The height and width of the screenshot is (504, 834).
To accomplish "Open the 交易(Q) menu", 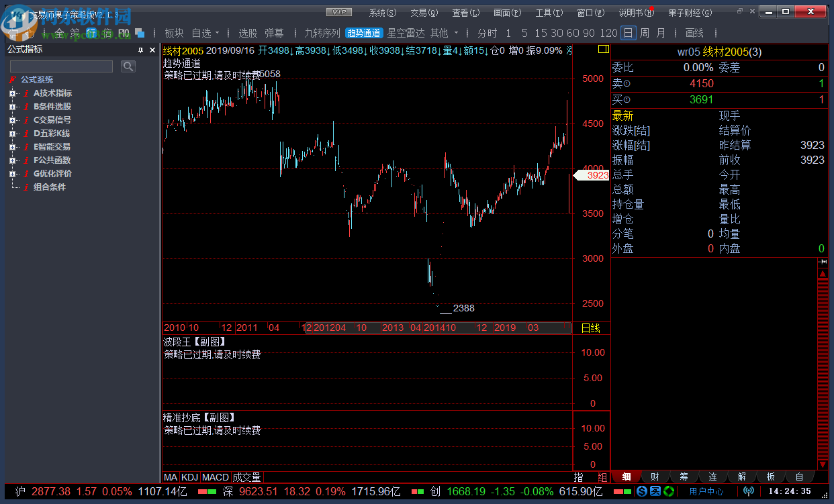I will click(424, 13).
